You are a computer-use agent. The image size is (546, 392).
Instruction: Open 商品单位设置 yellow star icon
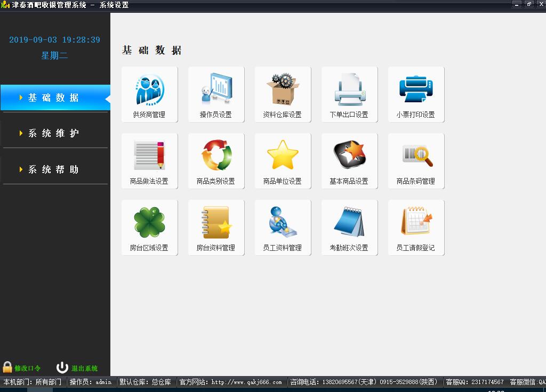coord(283,158)
